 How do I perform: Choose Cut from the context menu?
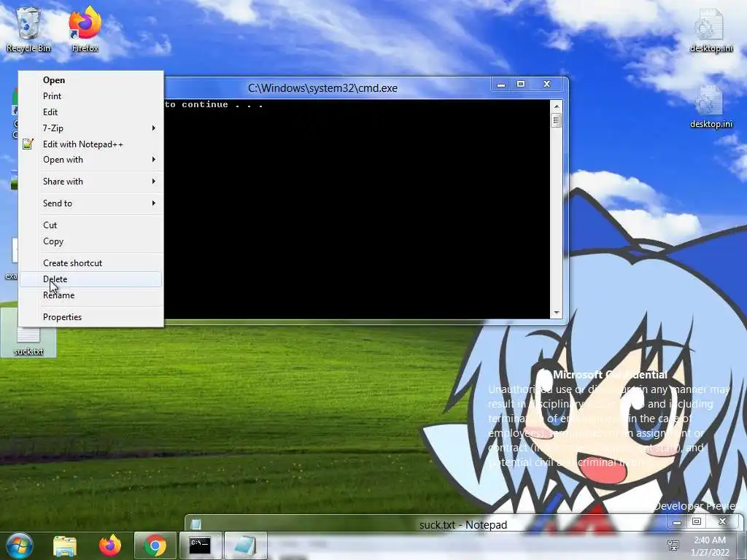[x=91, y=225]
